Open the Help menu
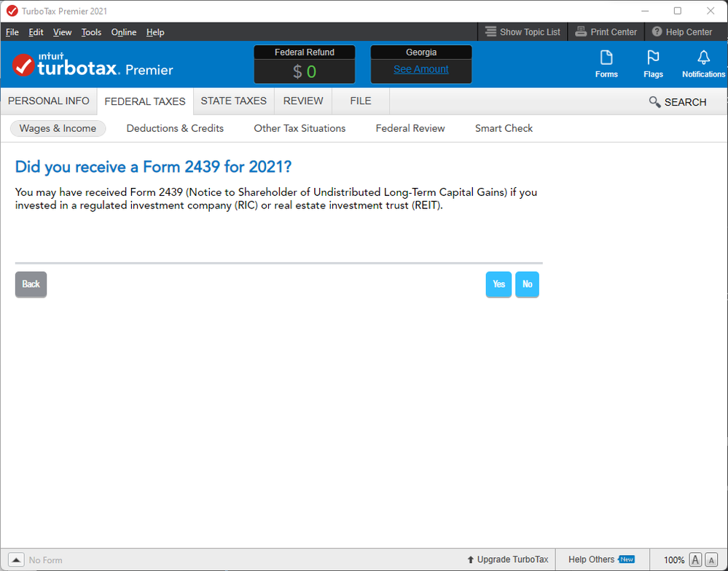The height and width of the screenshot is (571, 728). point(155,32)
